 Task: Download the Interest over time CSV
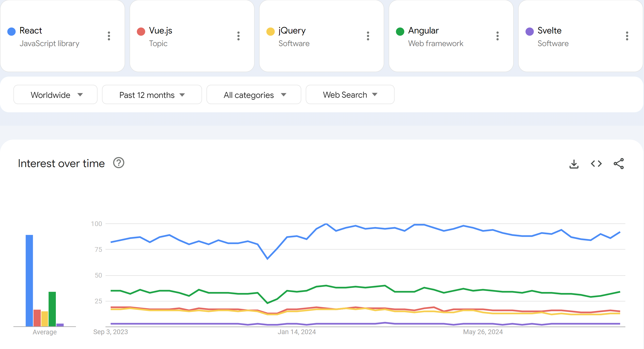[574, 164]
